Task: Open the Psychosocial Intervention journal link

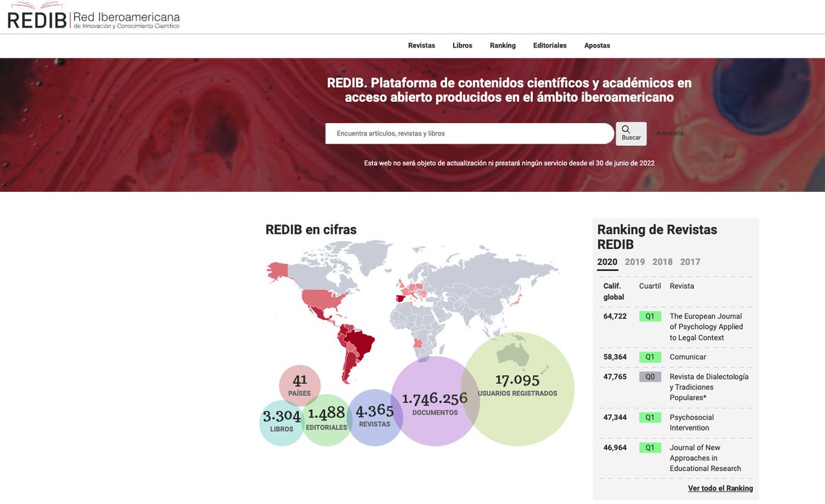Action: click(692, 422)
